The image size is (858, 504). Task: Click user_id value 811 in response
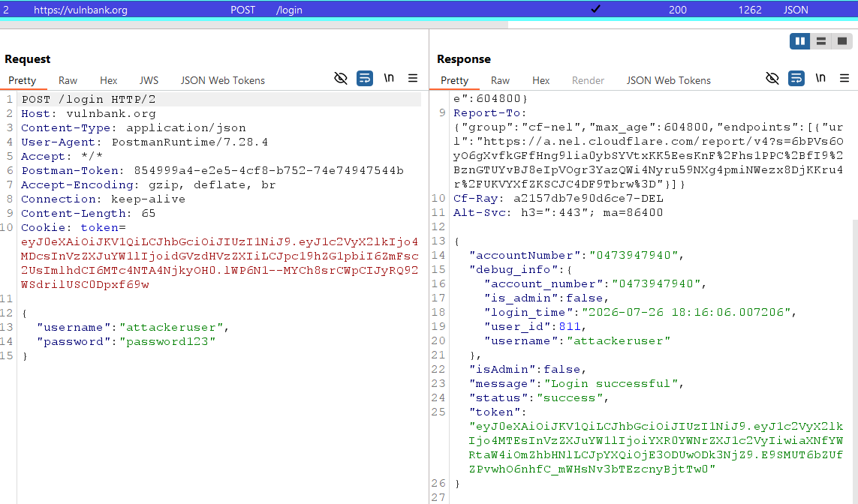click(570, 326)
